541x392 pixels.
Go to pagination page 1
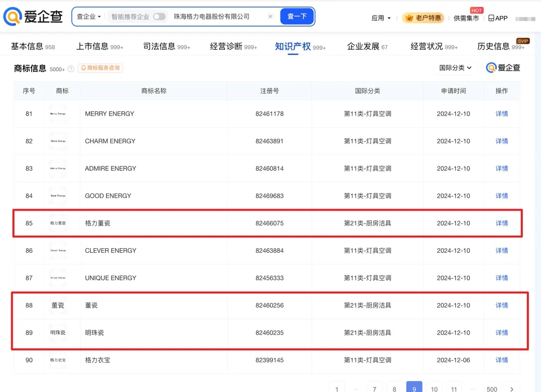(337, 388)
